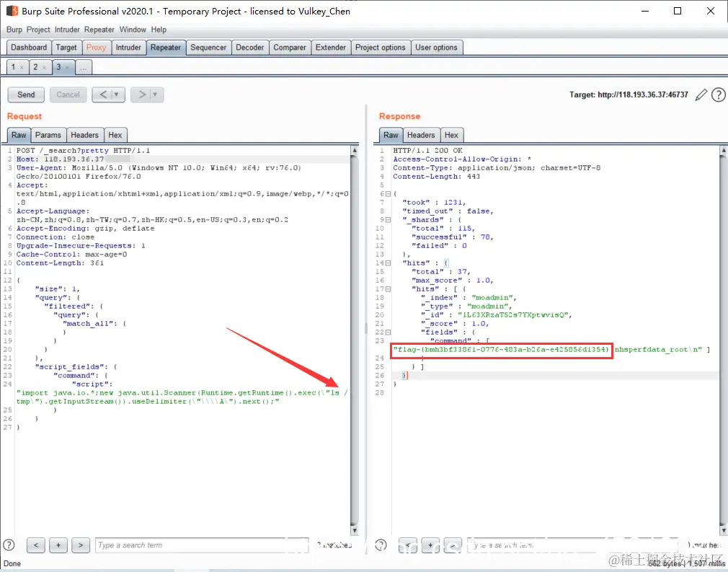Open the Window menu
Screen dimensions: 728x572
click(x=133, y=30)
